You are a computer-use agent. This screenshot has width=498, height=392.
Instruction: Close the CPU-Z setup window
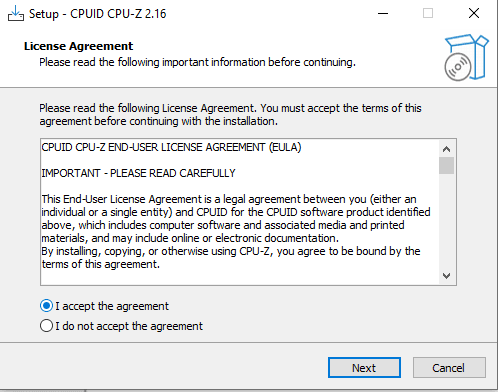pyautogui.click(x=474, y=13)
